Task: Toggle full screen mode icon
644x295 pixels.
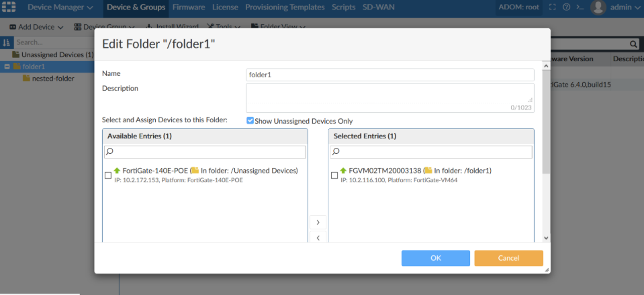Action: pyautogui.click(x=552, y=7)
